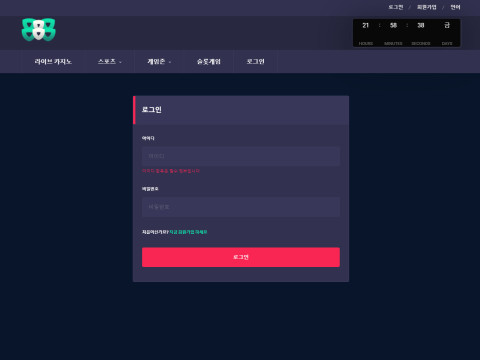Click the countdown clock widget
This screenshot has height=360, width=480.
coord(407,33)
